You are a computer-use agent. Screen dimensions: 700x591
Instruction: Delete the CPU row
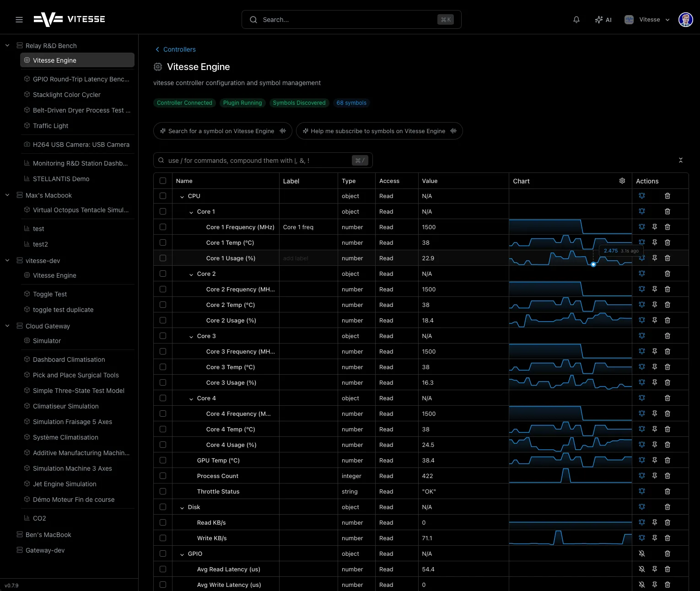668,196
